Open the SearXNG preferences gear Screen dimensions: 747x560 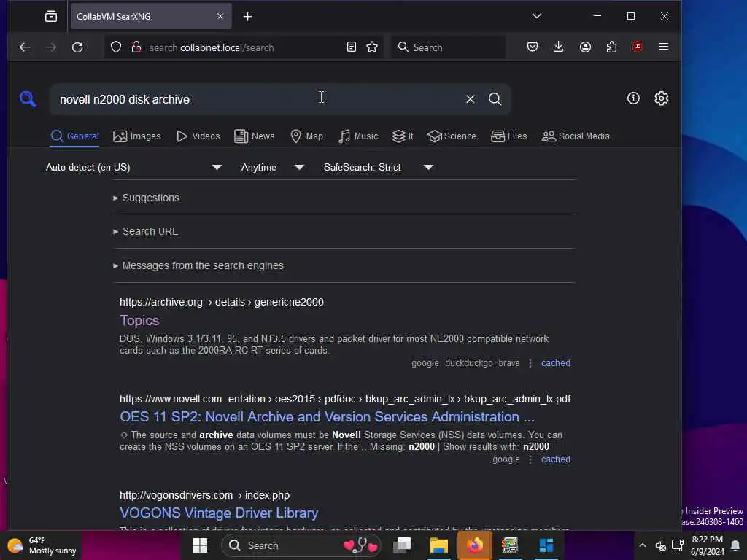(661, 98)
